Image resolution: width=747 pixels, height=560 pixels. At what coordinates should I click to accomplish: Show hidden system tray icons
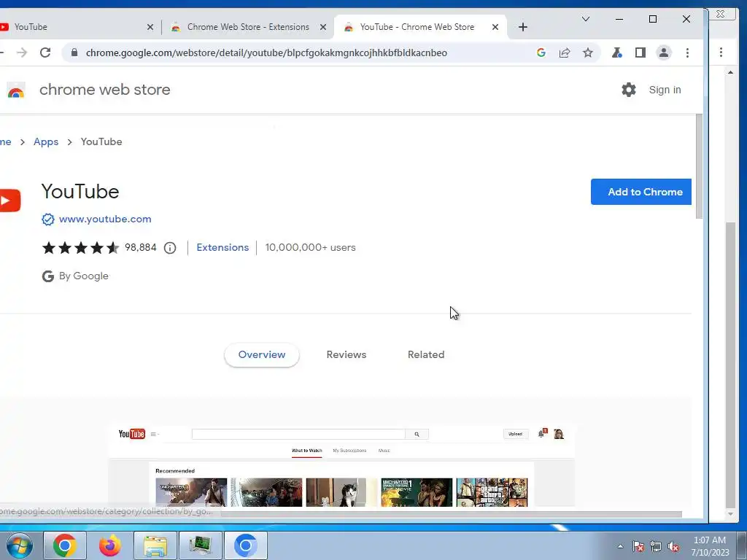point(620,546)
